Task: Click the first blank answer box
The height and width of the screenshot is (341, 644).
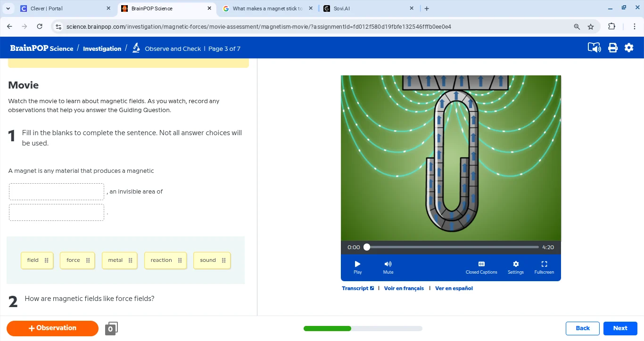Action: [57, 192]
